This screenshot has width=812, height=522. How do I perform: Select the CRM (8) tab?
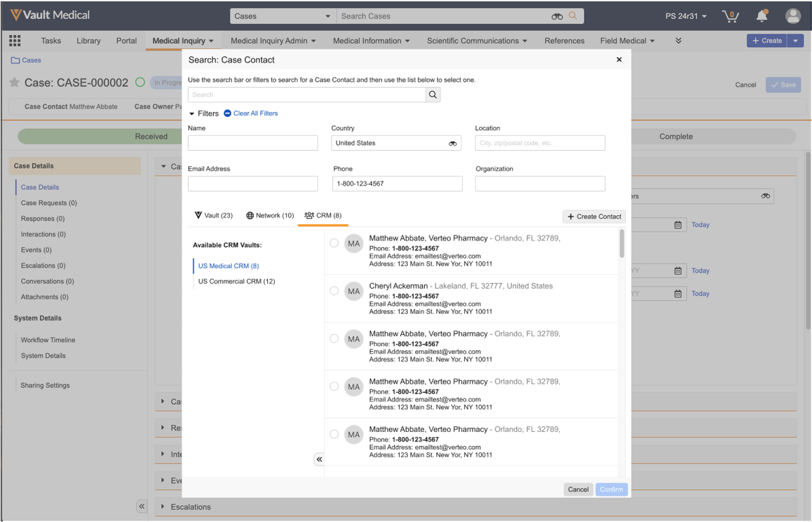(323, 216)
